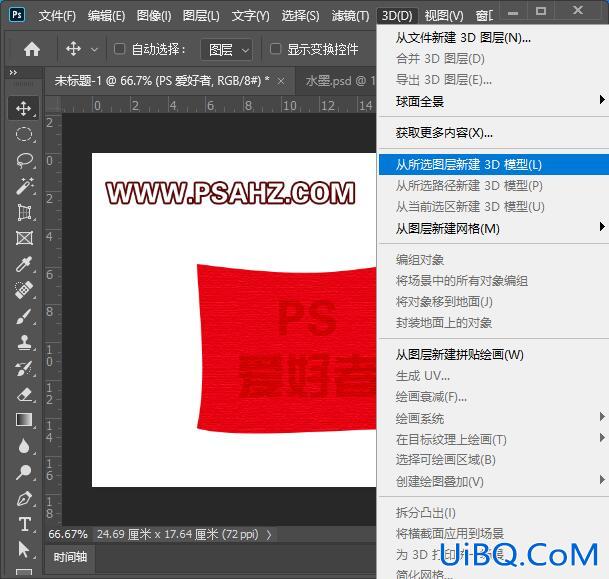Click the ruler origin corner box

[53, 104]
